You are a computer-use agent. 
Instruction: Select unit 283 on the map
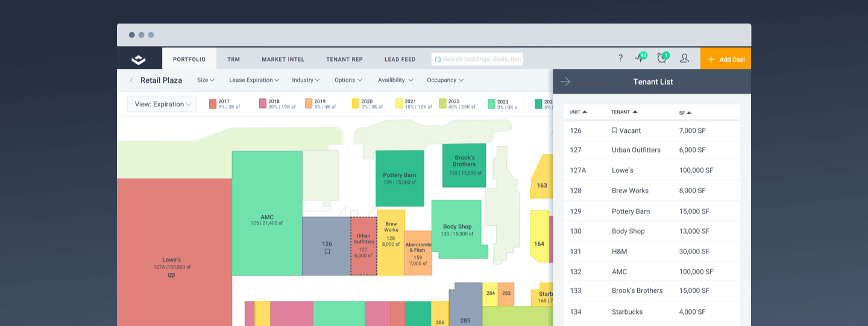pyautogui.click(x=506, y=294)
